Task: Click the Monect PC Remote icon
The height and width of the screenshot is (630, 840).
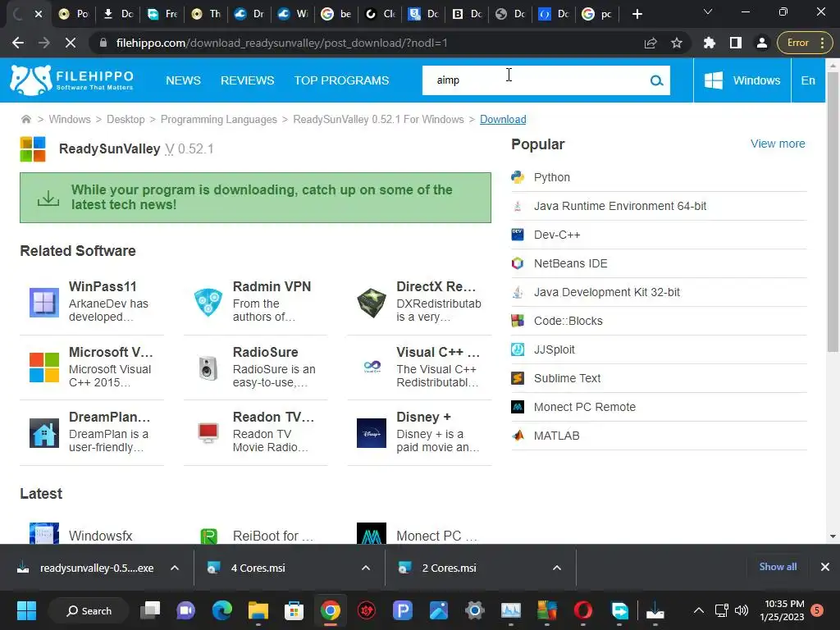Action: [518, 407]
